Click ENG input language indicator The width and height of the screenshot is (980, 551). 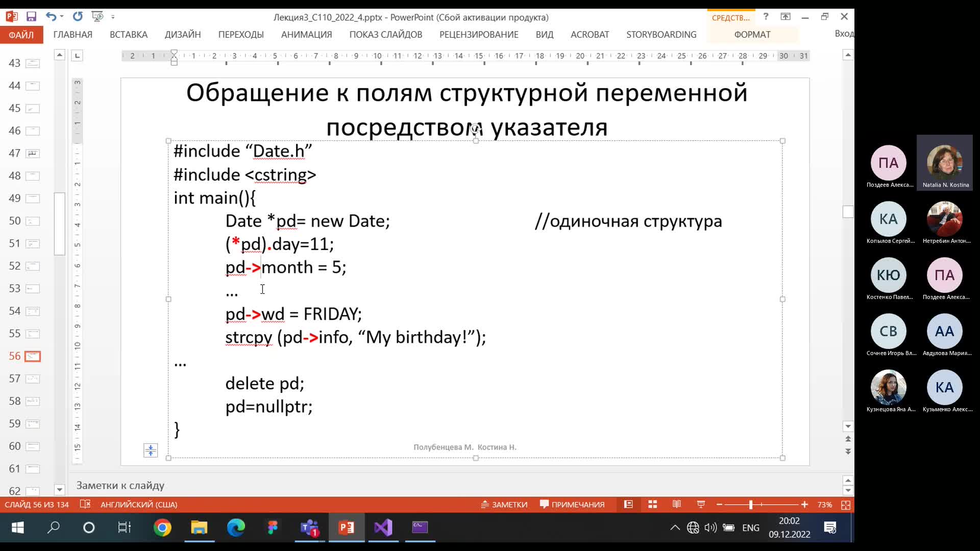[750, 528]
